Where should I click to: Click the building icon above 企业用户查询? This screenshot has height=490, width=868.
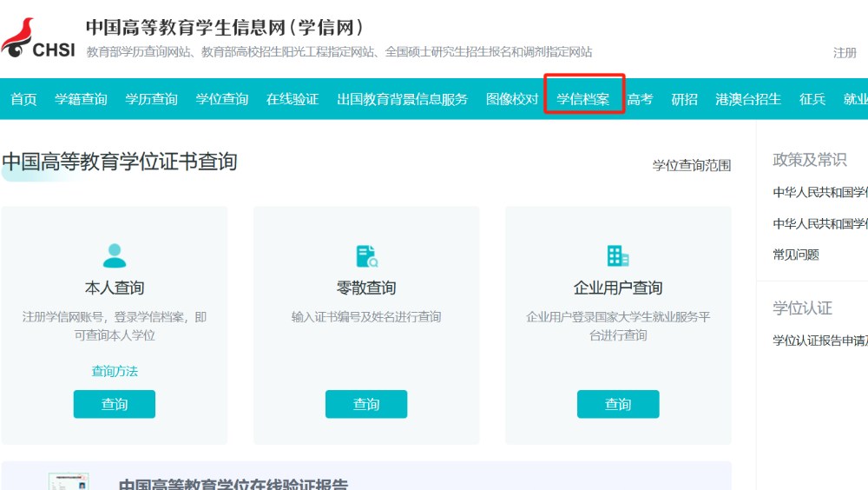(618, 255)
